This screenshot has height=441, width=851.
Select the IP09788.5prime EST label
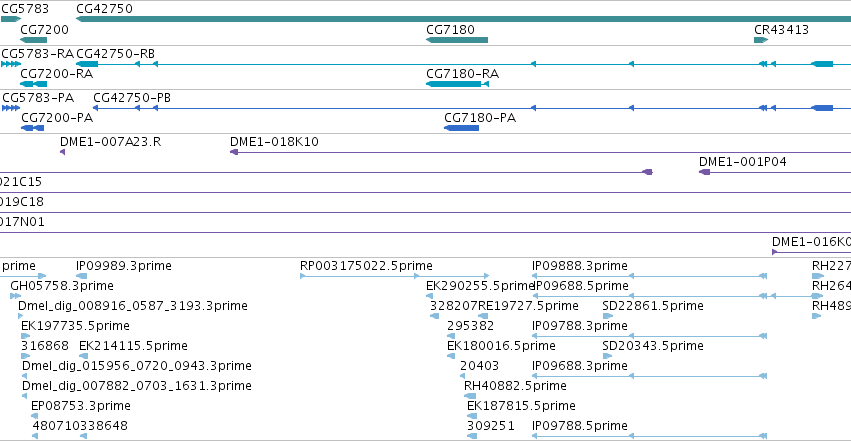point(580,426)
